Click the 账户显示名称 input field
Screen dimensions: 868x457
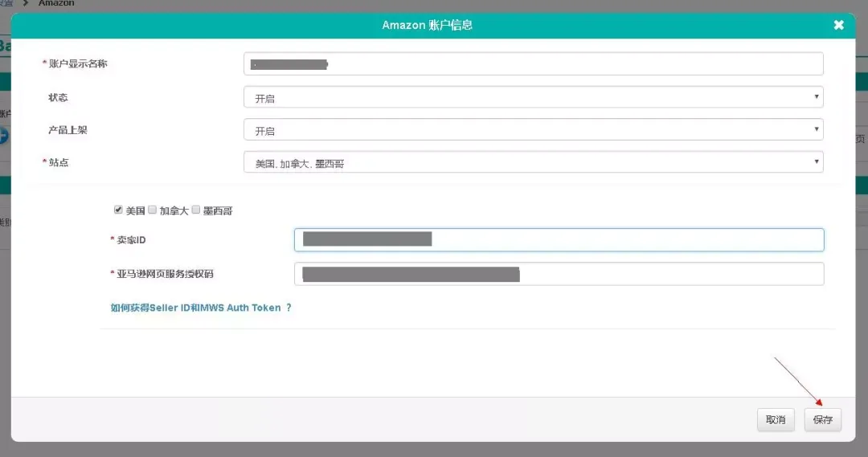pyautogui.click(x=533, y=64)
